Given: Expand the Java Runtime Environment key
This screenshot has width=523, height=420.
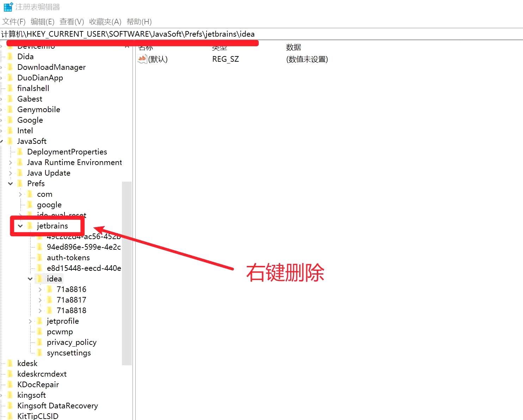Looking at the screenshot, I should click(x=11, y=163).
